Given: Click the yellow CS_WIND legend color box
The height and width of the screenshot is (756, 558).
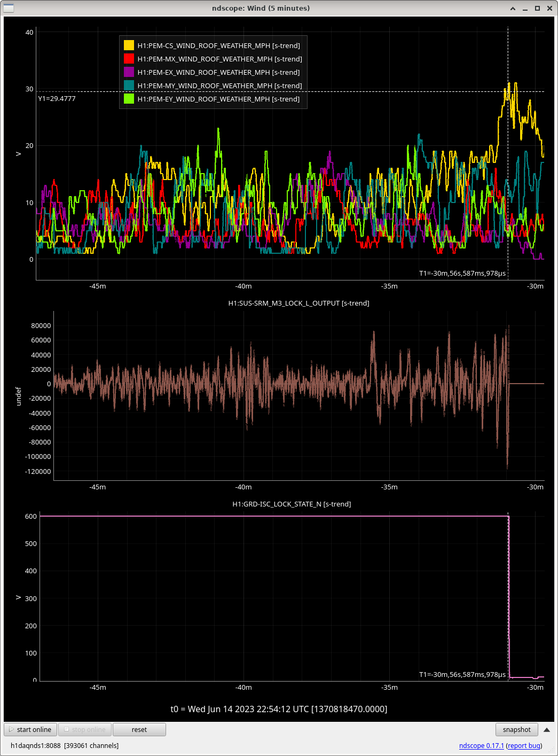Looking at the screenshot, I should click(x=129, y=45).
